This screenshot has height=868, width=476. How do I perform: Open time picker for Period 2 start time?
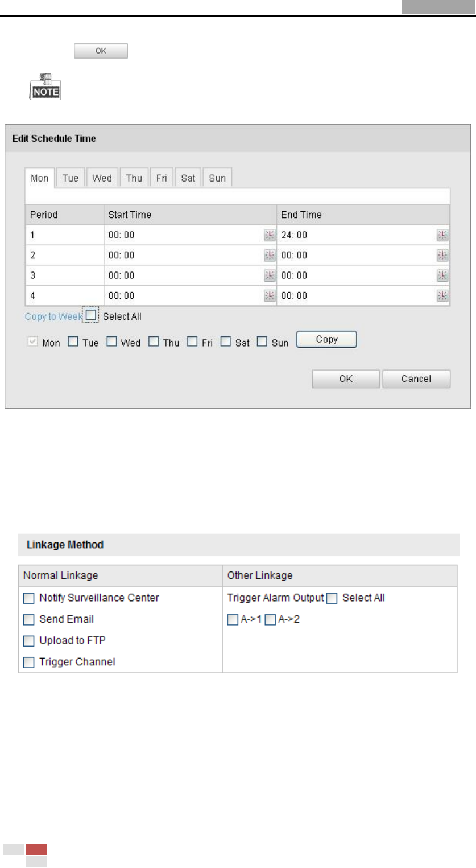pos(270,256)
